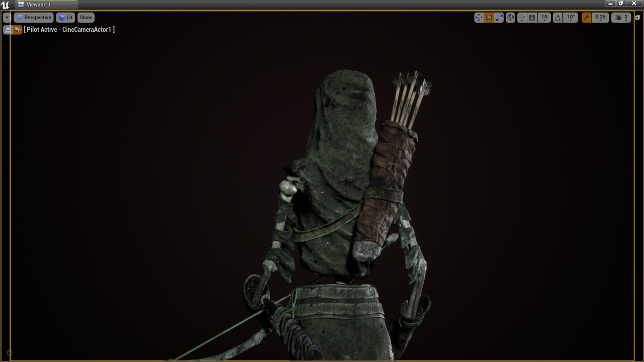Select the translate (move) gizmo tool
The width and height of the screenshot is (644, 362).
(478, 18)
